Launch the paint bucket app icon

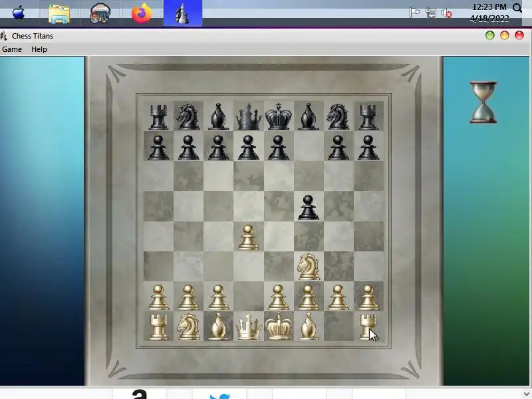point(100,13)
